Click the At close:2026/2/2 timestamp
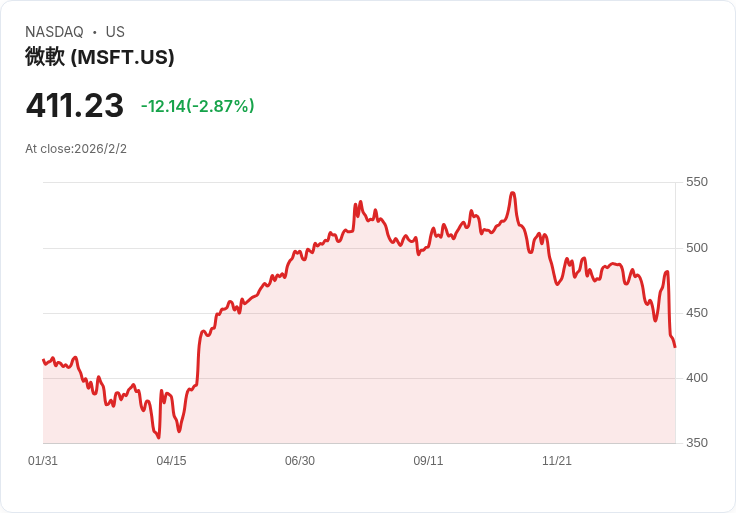The image size is (736, 513). click(76, 149)
